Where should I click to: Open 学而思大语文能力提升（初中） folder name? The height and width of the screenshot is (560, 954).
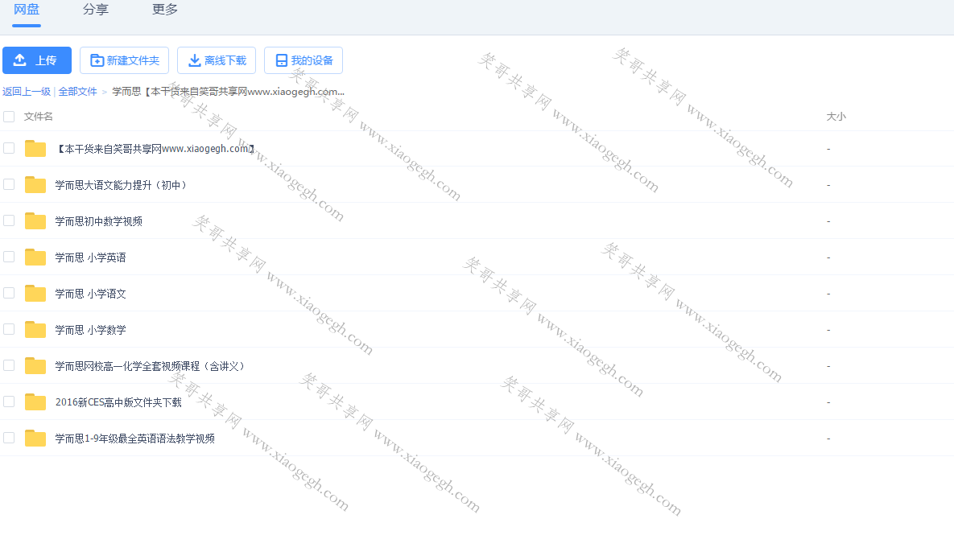121,185
